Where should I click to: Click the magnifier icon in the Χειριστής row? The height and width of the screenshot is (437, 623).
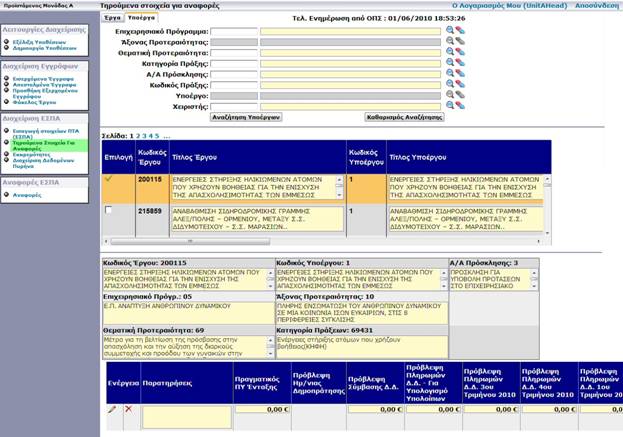pos(451,107)
